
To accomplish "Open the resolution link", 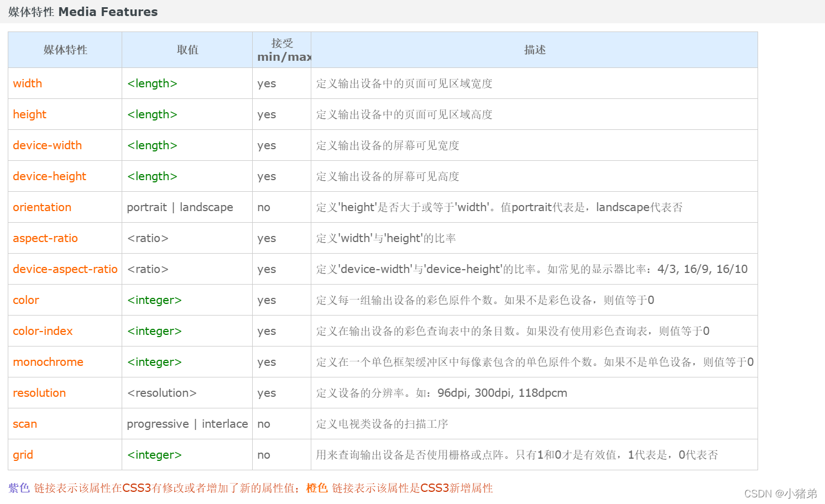I will [39, 393].
